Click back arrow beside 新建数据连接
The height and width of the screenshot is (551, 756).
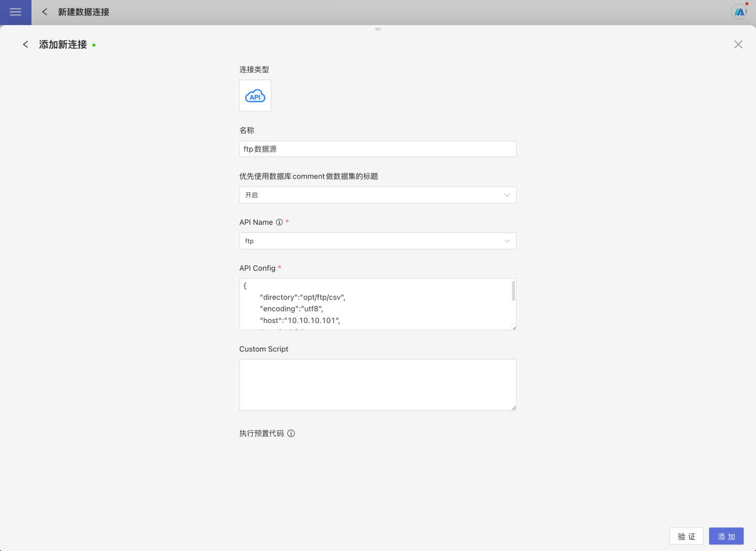point(45,12)
